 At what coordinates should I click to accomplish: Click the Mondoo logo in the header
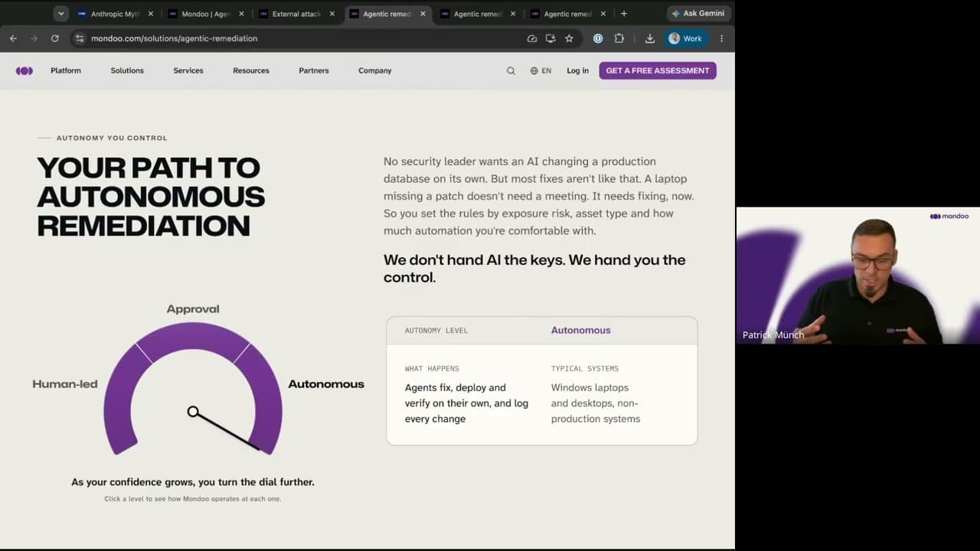[24, 70]
